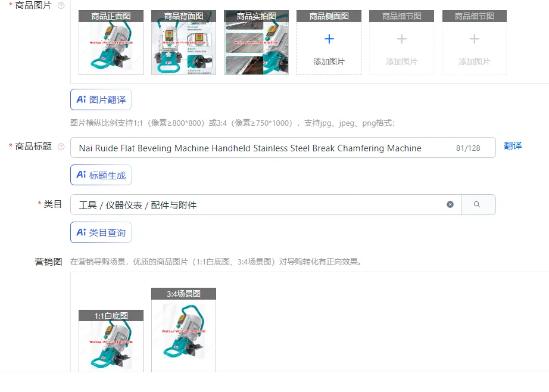Clear the category field with the X icon
The height and width of the screenshot is (392, 549).
point(450,204)
